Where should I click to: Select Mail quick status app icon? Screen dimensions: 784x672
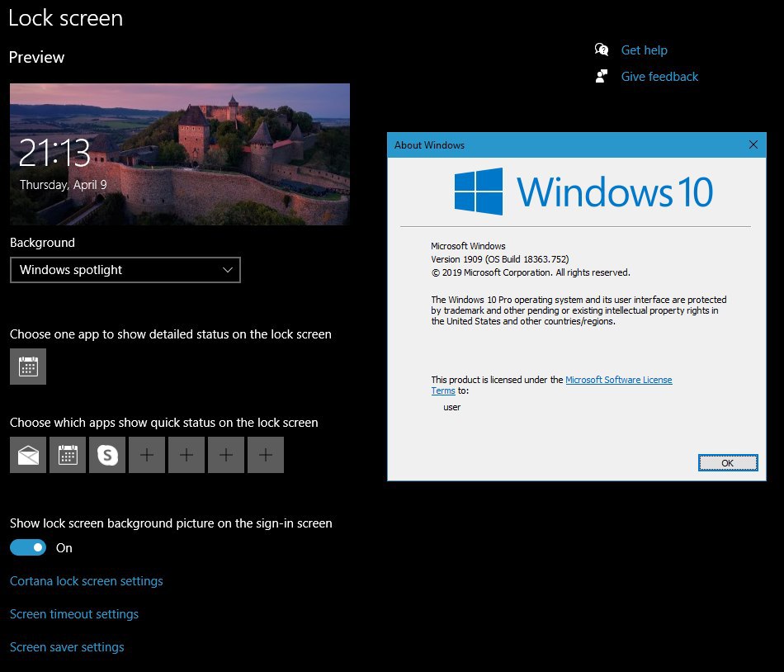click(x=28, y=455)
